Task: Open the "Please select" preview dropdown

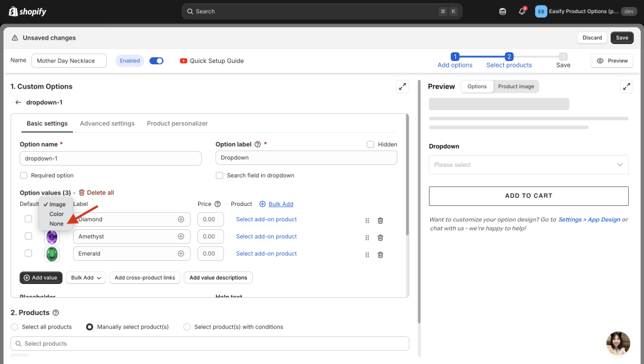Action: pyautogui.click(x=528, y=165)
